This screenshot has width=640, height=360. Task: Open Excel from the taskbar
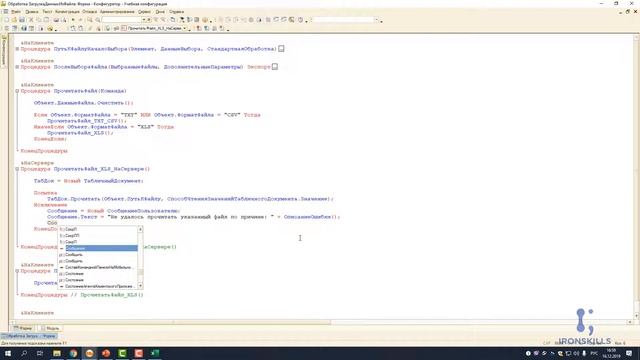coord(155,353)
